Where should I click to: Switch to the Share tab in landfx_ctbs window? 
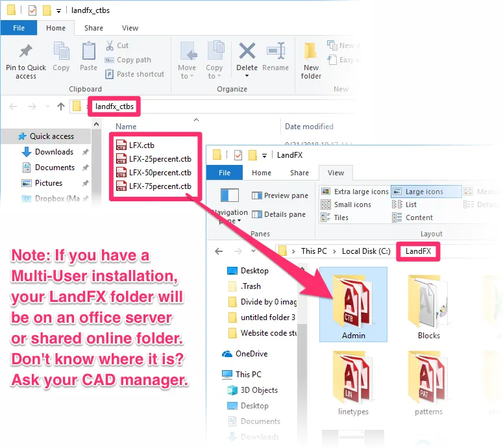[x=93, y=28]
